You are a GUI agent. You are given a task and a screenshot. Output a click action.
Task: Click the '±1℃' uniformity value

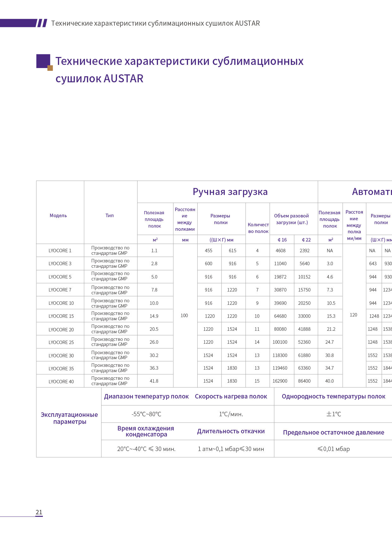click(334, 414)
